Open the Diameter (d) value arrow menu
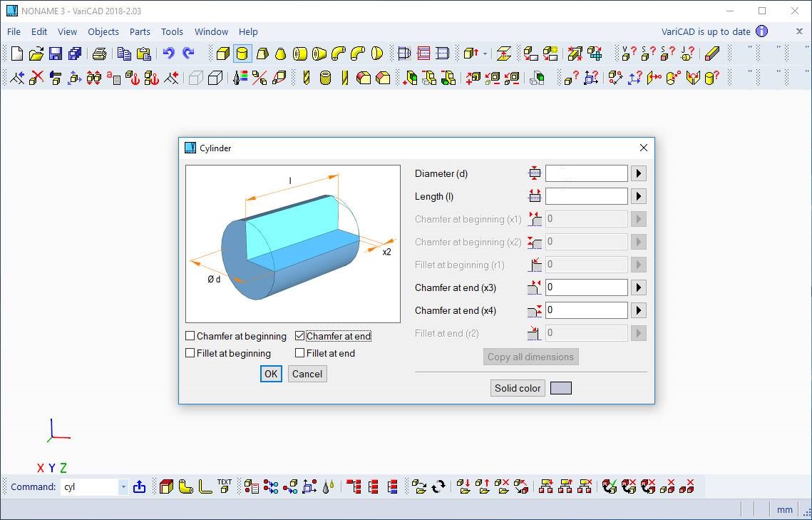Viewport: 812px width, 520px height. tap(639, 173)
